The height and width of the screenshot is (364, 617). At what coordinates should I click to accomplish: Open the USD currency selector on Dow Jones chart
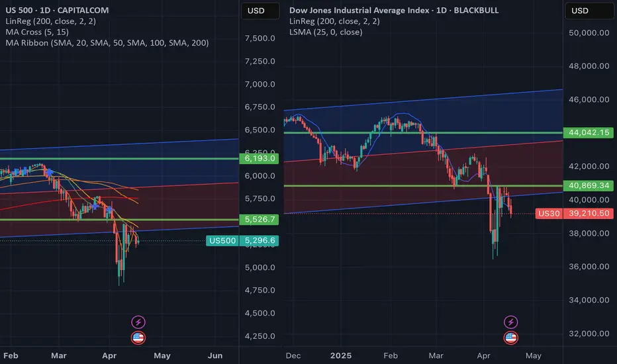(589, 11)
